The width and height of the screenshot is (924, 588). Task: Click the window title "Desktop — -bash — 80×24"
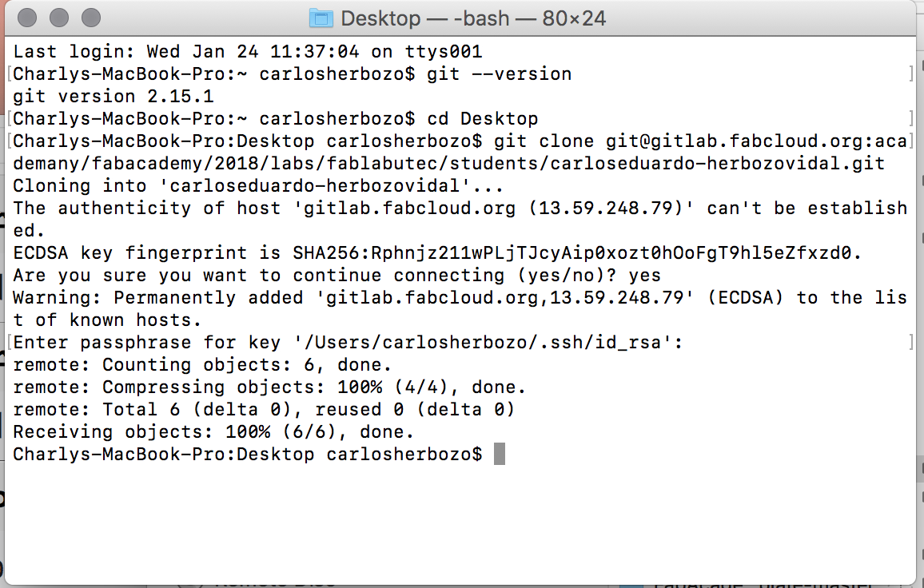tap(473, 18)
